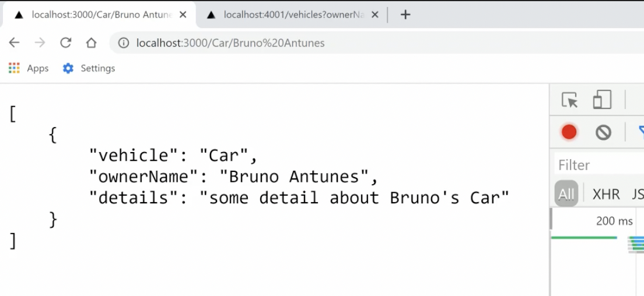Filter requests by JS type
The width and height of the screenshot is (644, 296).
pyautogui.click(x=637, y=194)
